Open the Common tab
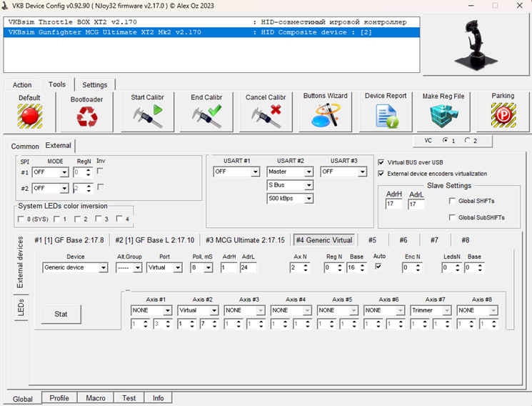 tap(25, 147)
